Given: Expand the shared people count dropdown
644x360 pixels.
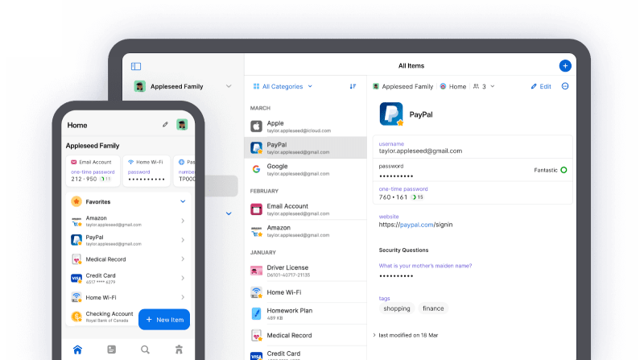Looking at the screenshot, I should (x=484, y=86).
